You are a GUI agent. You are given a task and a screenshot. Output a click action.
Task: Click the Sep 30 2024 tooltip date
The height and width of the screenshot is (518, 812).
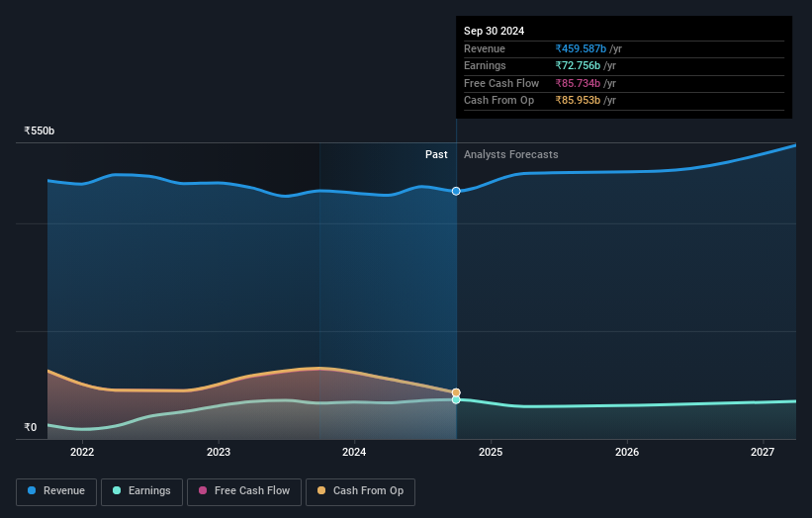tap(494, 31)
